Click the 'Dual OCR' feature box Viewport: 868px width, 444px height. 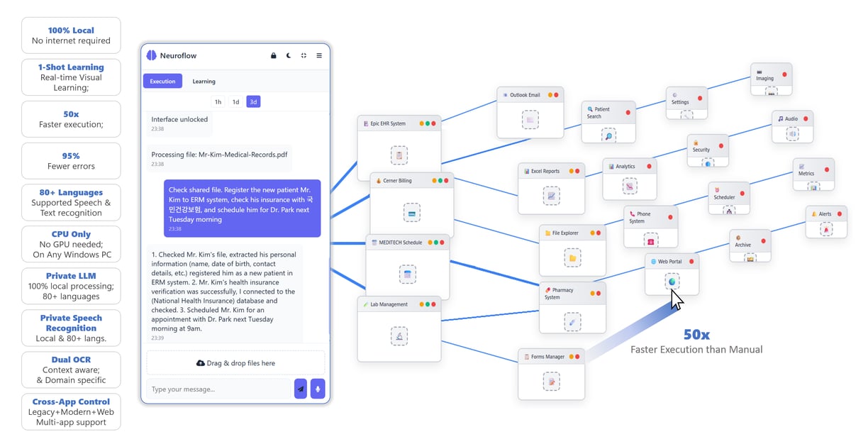71,370
